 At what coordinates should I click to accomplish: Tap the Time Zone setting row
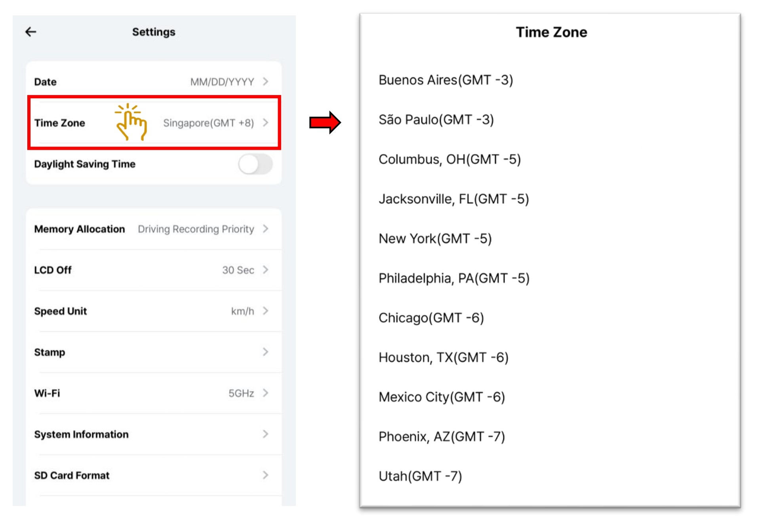pyautogui.click(x=154, y=123)
